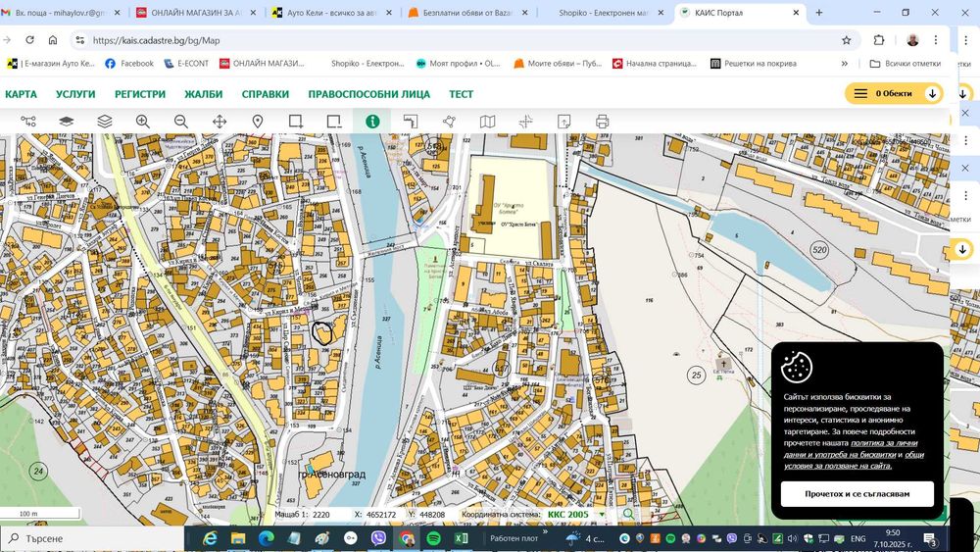Image resolution: width=980 pixels, height=552 pixels.
Task: Select the pan/move map tool
Action: 220,122
